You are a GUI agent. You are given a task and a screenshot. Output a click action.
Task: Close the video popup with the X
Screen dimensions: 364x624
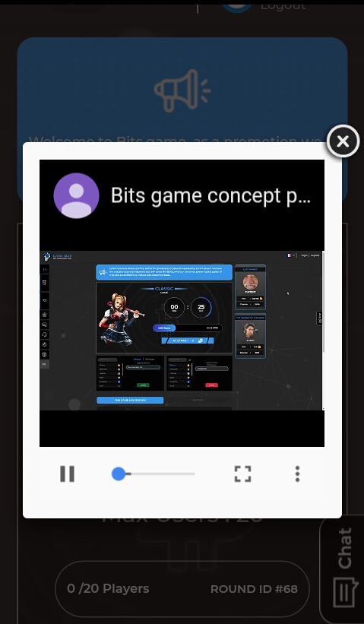pyautogui.click(x=343, y=141)
